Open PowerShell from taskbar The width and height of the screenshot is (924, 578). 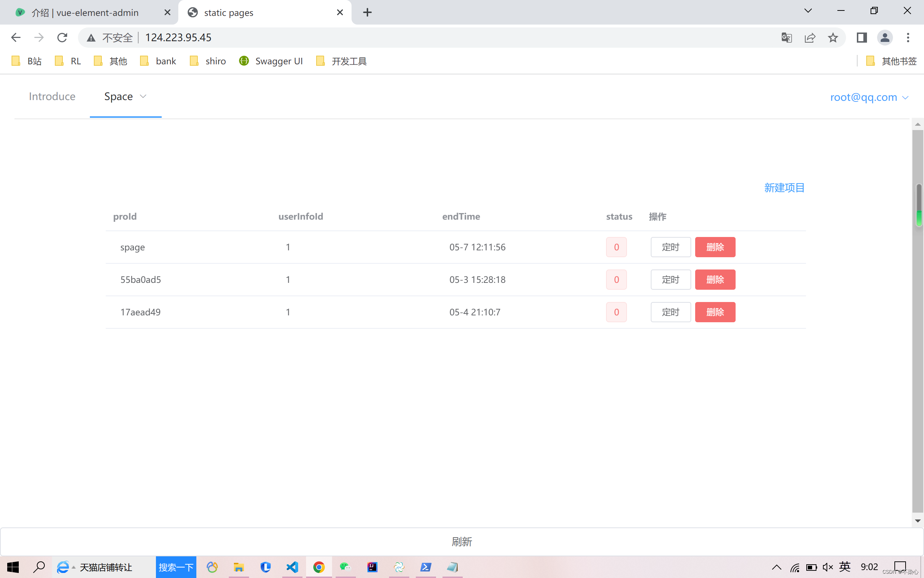426,567
